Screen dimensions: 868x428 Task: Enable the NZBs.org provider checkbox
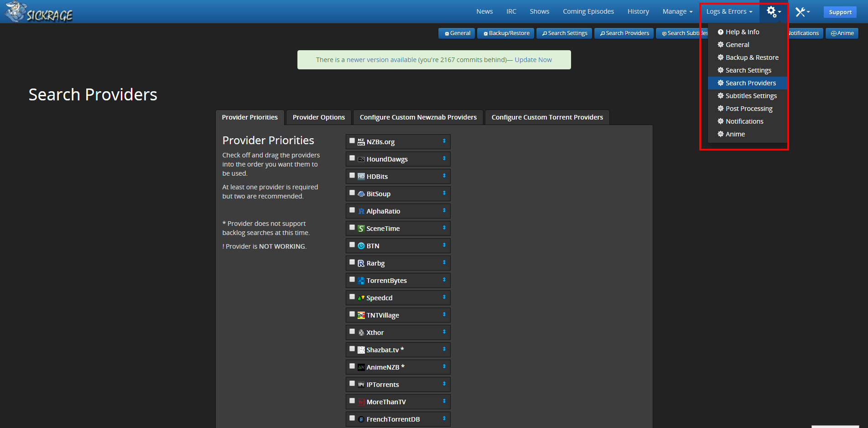[x=352, y=141]
